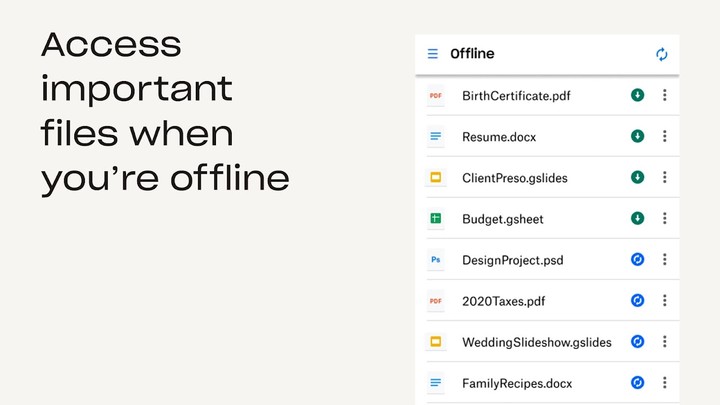Click the Photoshop file icon for DesignProject
This screenshot has width=720, height=405.
435,260
